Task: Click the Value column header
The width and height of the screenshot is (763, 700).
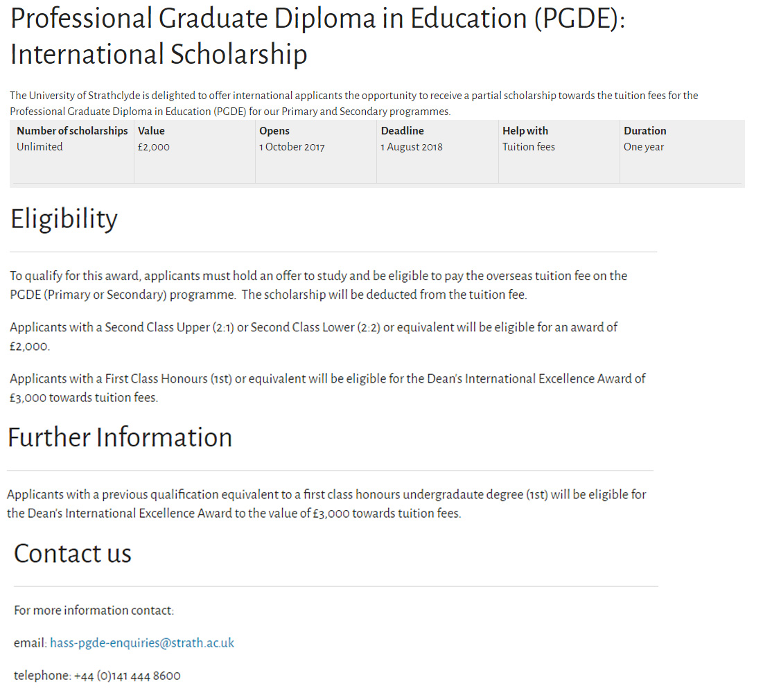Action: point(151,131)
